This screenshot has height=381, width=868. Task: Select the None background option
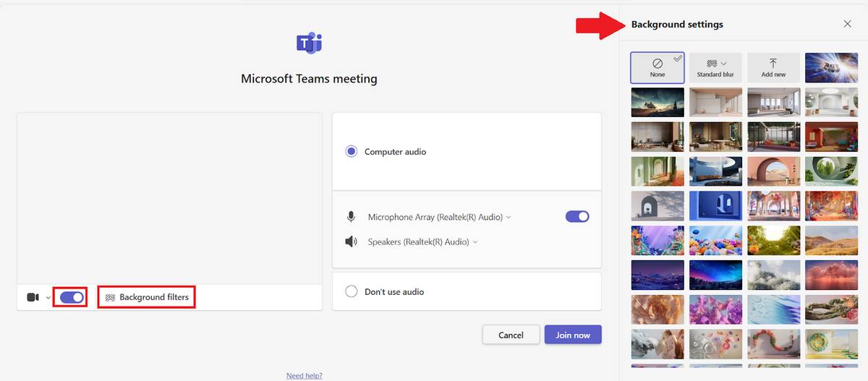point(657,67)
